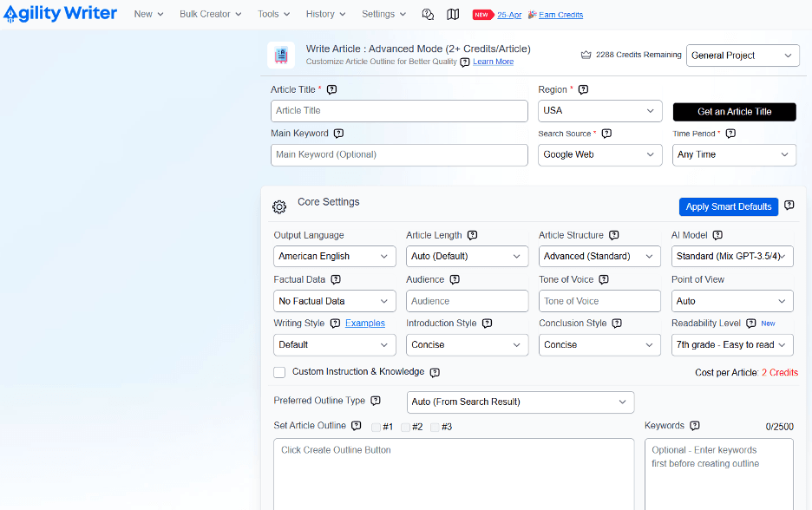812x510 pixels.
Task: Click the help icon next to Factual Data
Action: click(x=336, y=279)
